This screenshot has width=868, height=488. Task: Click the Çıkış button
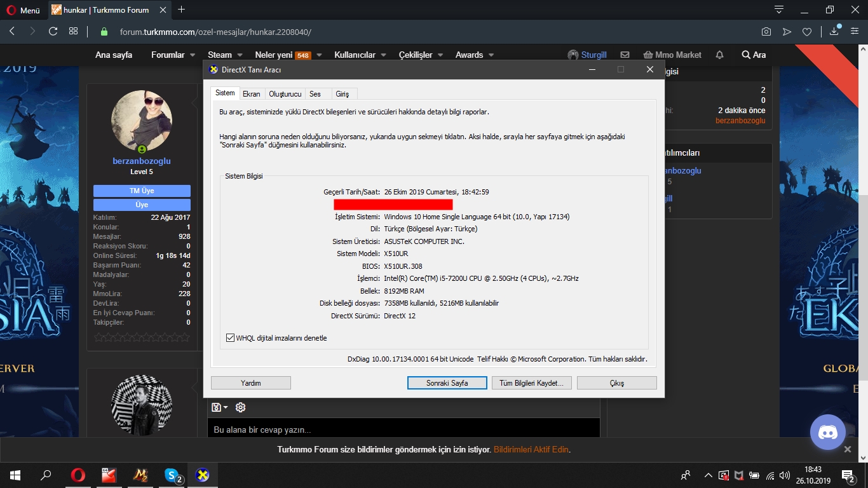[617, 383]
